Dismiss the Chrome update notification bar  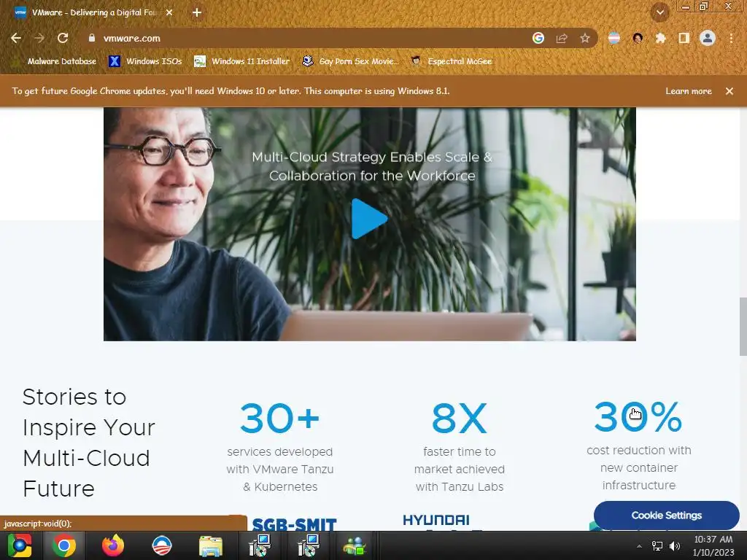tap(729, 91)
